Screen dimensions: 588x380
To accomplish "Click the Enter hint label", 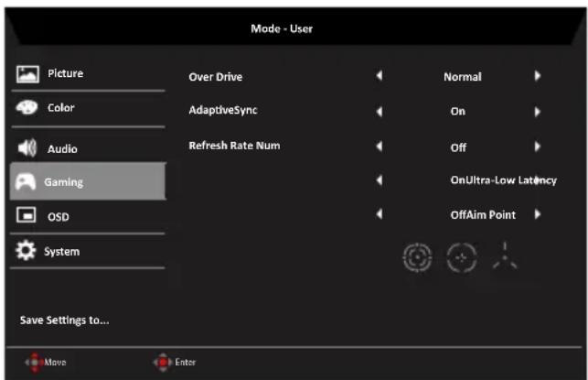I will [x=186, y=363].
